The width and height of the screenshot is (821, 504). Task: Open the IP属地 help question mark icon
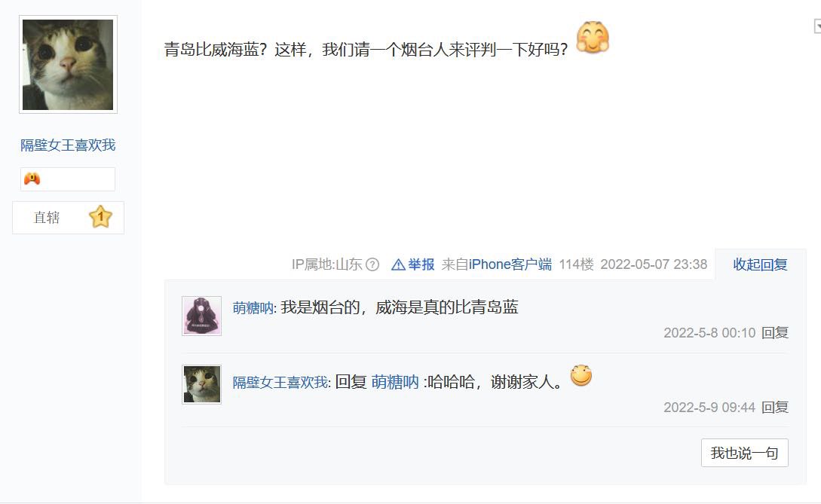pyautogui.click(x=372, y=265)
